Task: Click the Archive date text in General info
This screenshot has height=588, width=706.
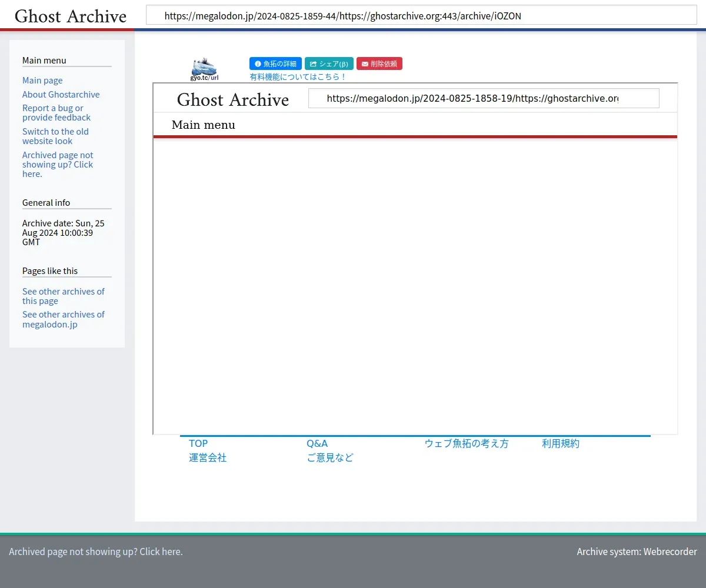Action: click(x=64, y=232)
